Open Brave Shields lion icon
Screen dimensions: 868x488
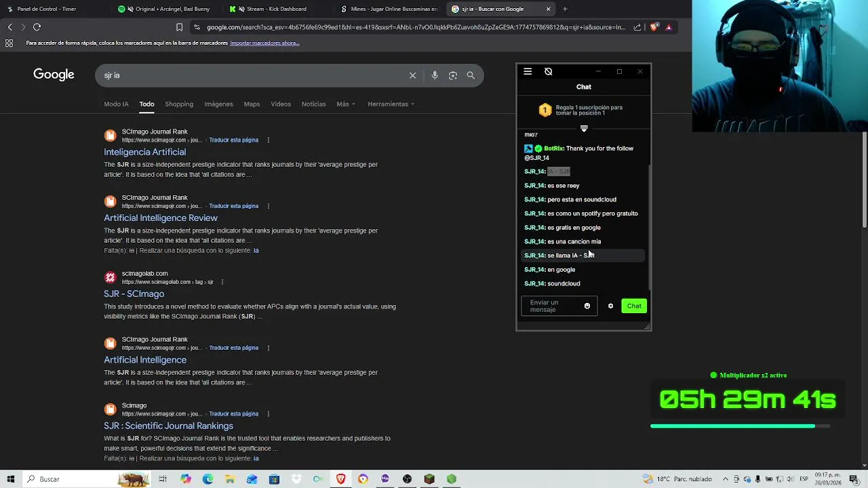click(654, 27)
